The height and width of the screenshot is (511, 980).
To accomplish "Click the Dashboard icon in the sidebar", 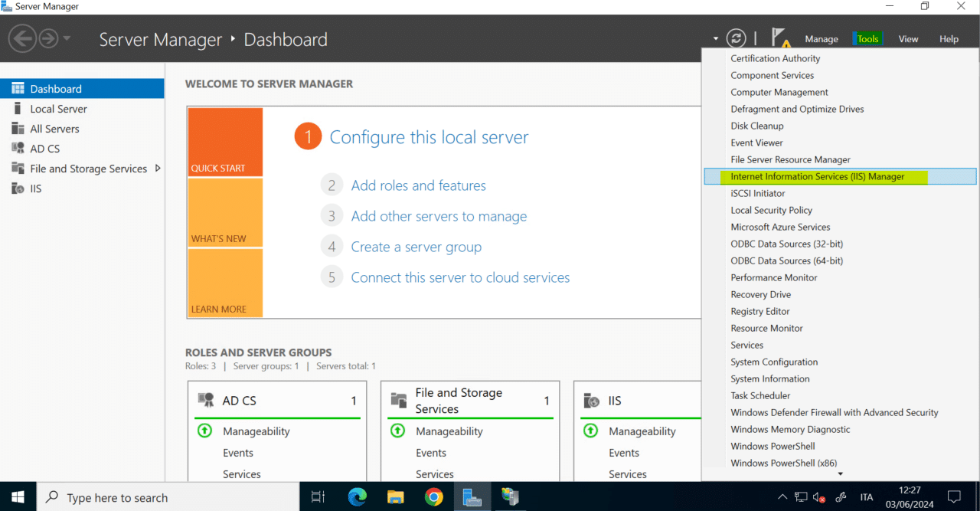I will click(18, 89).
